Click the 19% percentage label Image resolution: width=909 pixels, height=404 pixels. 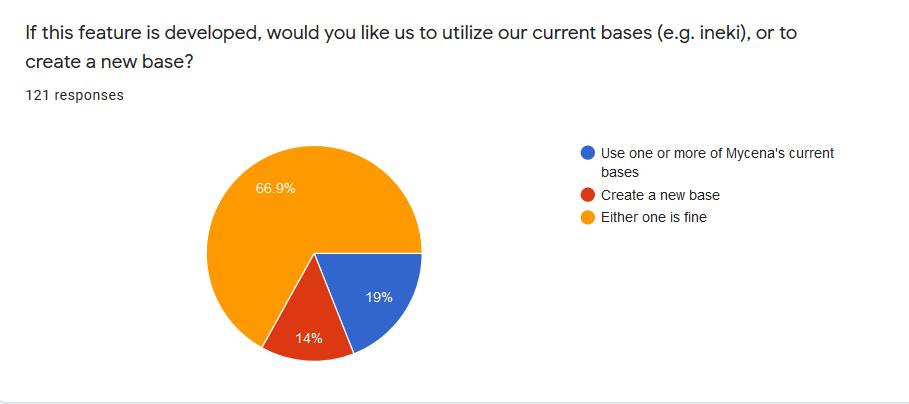click(x=379, y=298)
